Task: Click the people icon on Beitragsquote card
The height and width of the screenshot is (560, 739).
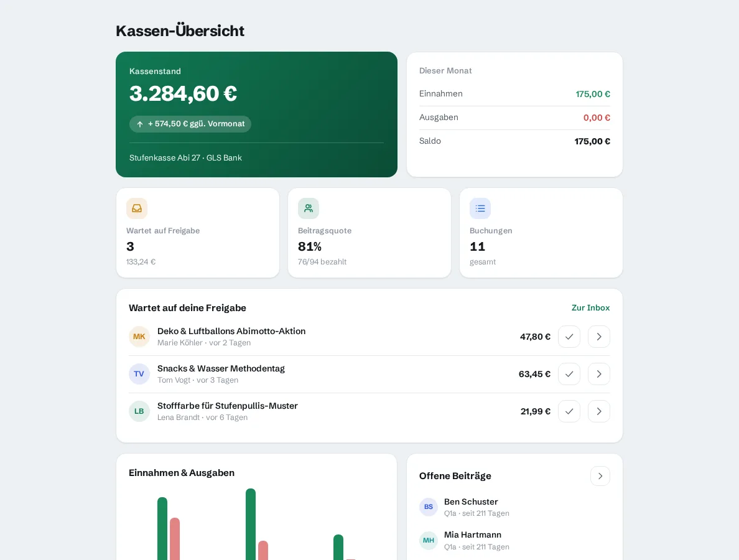Action: click(309, 208)
